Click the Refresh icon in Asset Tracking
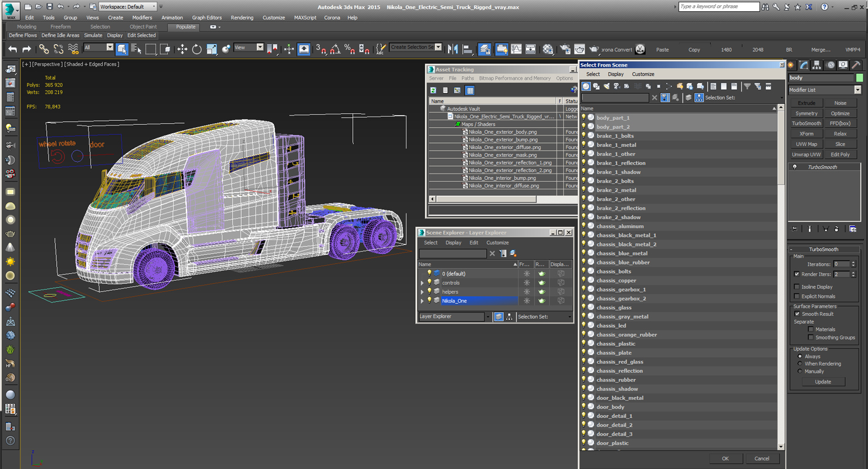The image size is (868, 469). pos(433,90)
